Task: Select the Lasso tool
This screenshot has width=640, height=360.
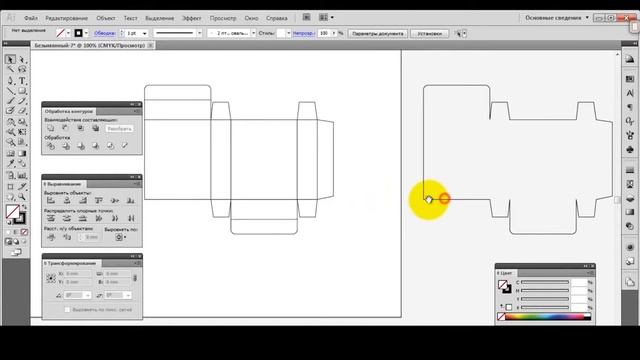Action: (22, 70)
